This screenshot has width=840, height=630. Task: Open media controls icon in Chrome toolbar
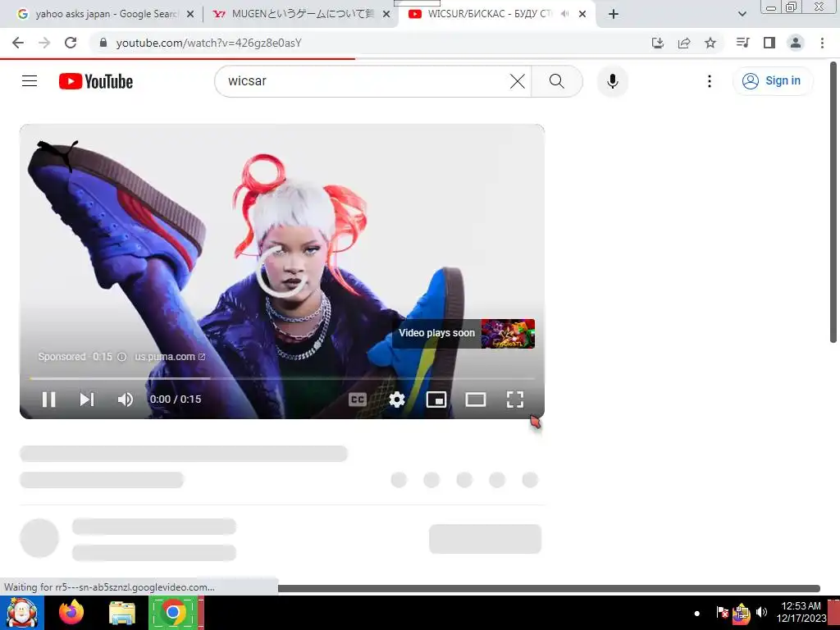(x=742, y=43)
